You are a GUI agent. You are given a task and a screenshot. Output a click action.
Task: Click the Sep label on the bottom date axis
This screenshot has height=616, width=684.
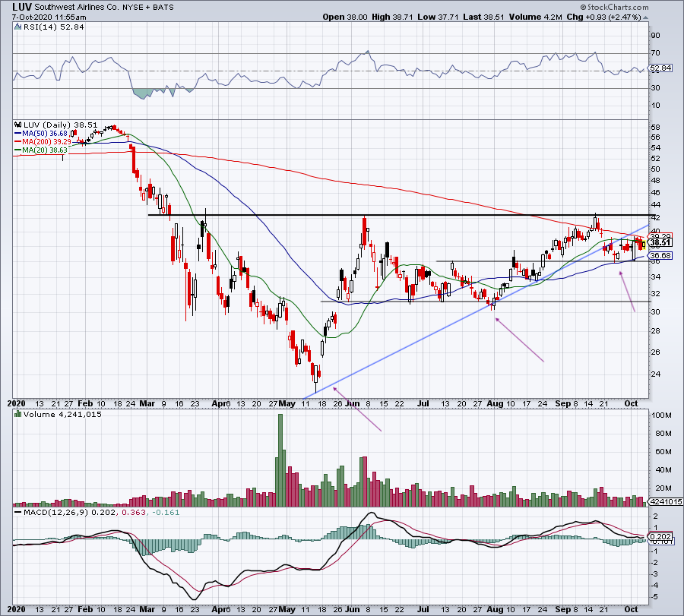click(x=563, y=609)
